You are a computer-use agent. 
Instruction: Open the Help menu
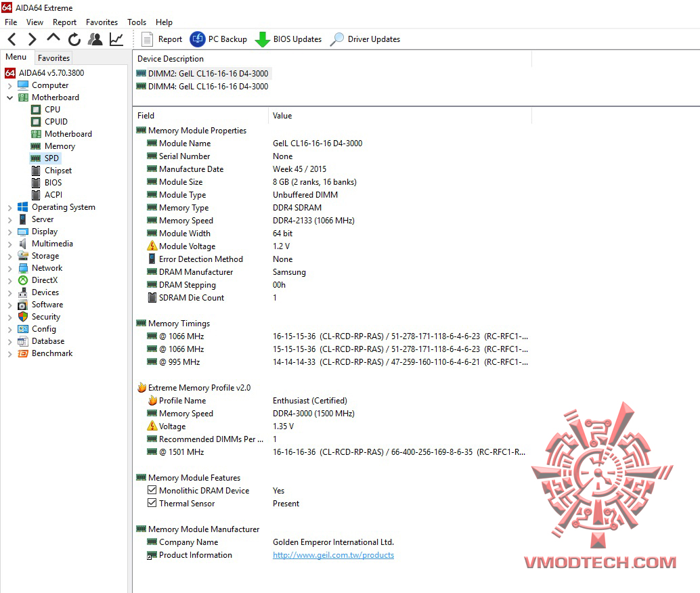coord(164,22)
